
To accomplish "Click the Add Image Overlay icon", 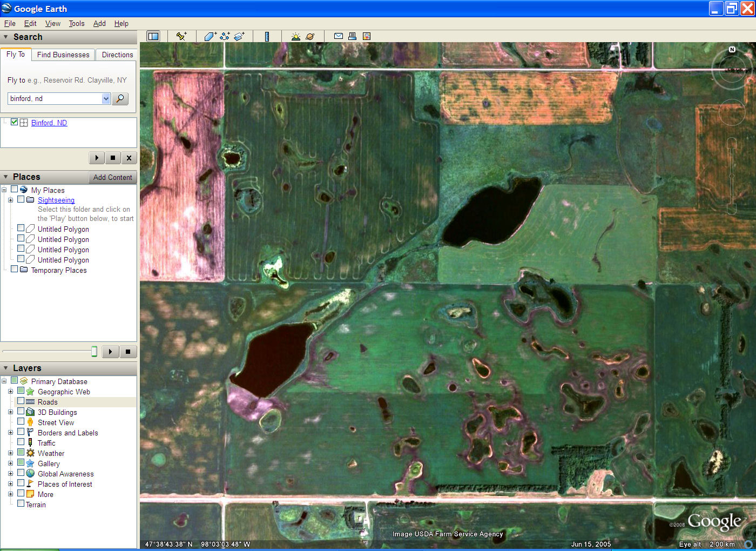I will point(239,36).
